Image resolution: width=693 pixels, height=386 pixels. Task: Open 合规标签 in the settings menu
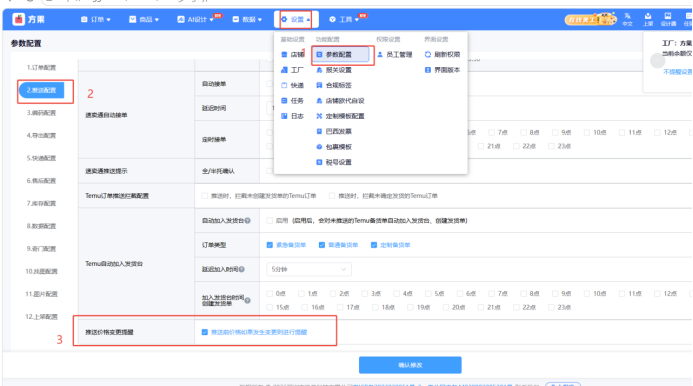(334, 85)
